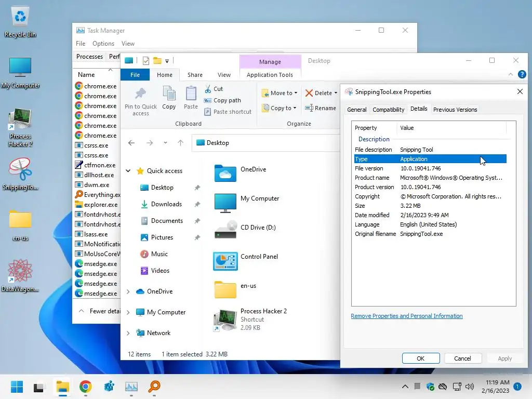Click Explorer Help question mark icon
Screen dimensions: 532x399
(522, 74)
